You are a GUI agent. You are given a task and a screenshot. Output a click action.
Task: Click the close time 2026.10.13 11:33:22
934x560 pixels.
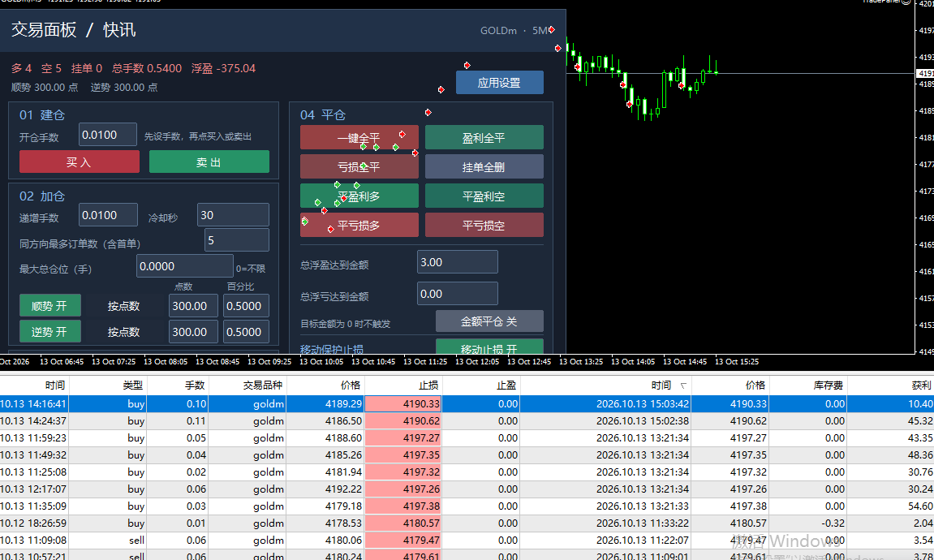pyautogui.click(x=643, y=523)
